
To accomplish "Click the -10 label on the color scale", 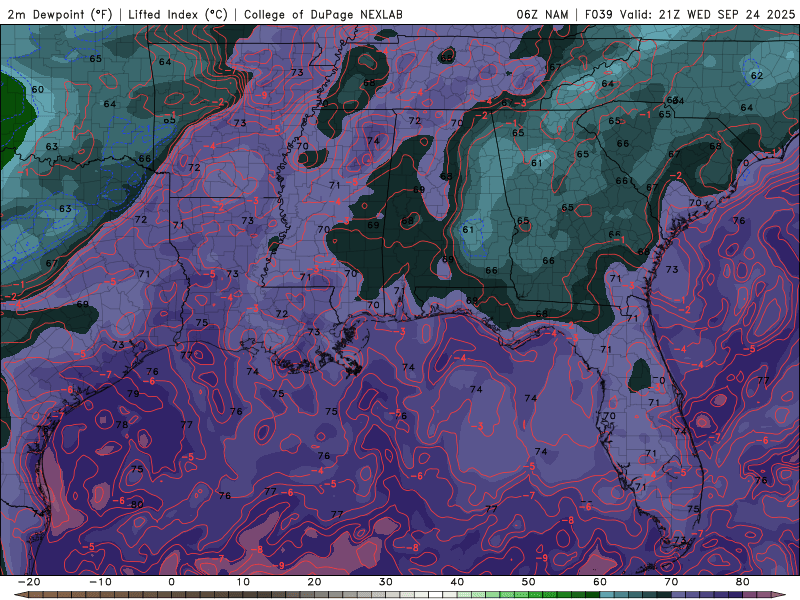I will (100, 582).
